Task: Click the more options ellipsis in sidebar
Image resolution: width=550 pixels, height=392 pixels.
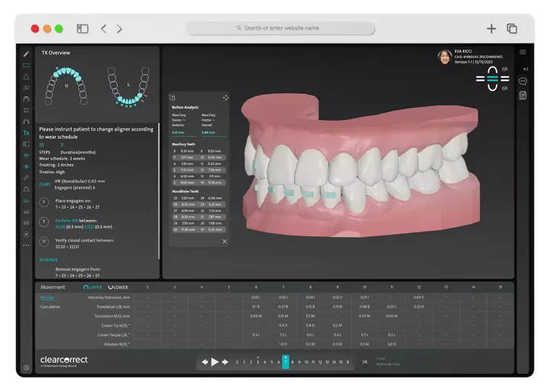Action: pyautogui.click(x=26, y=245)
